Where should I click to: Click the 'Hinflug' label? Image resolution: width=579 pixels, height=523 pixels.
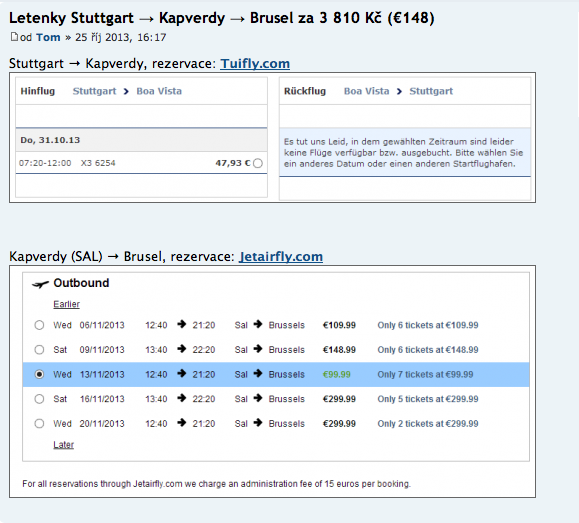coord(38,91)
